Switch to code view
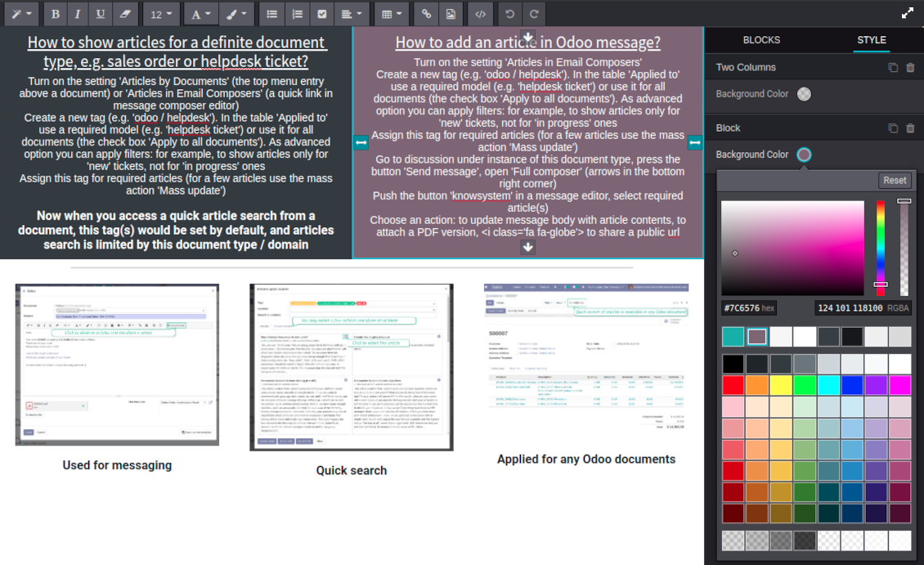Image resolution: width=924 pixels, height=565 pixels. [x=480, y=14]
